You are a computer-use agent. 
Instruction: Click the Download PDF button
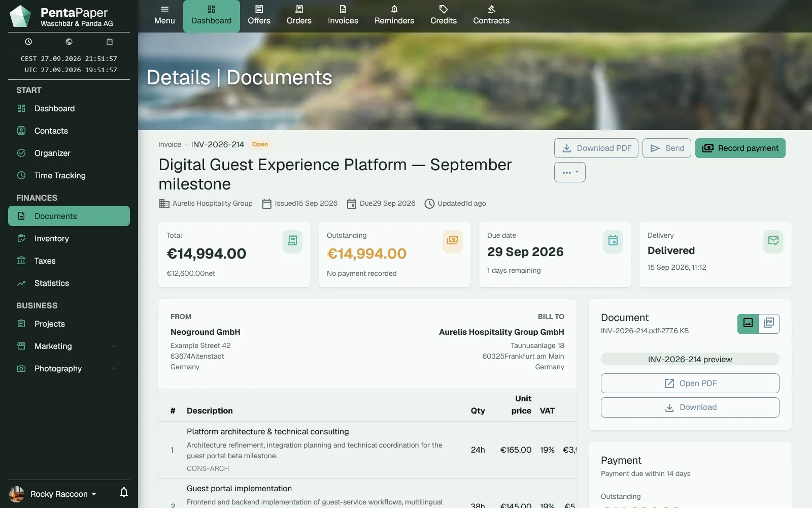[596, 148]
